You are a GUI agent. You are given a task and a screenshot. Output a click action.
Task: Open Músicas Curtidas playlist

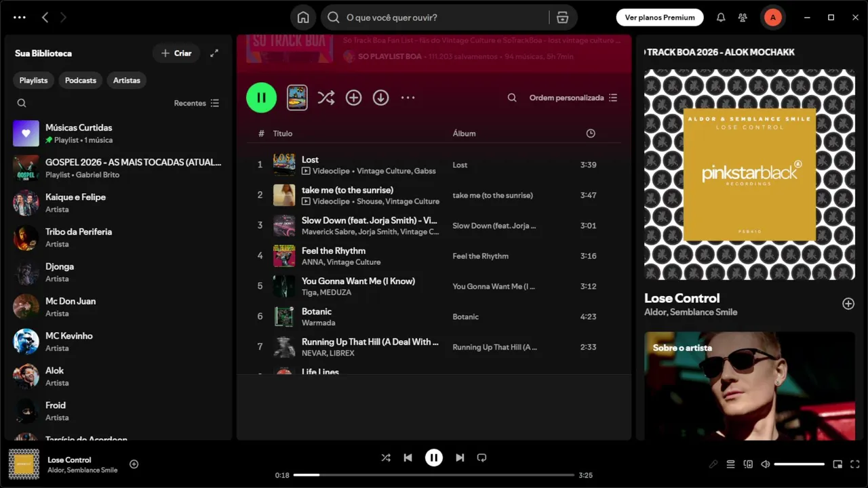(119, 134)
